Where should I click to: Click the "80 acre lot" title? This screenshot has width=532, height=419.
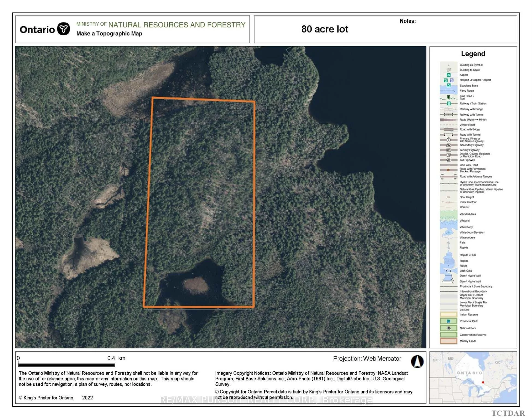(325, 29)
